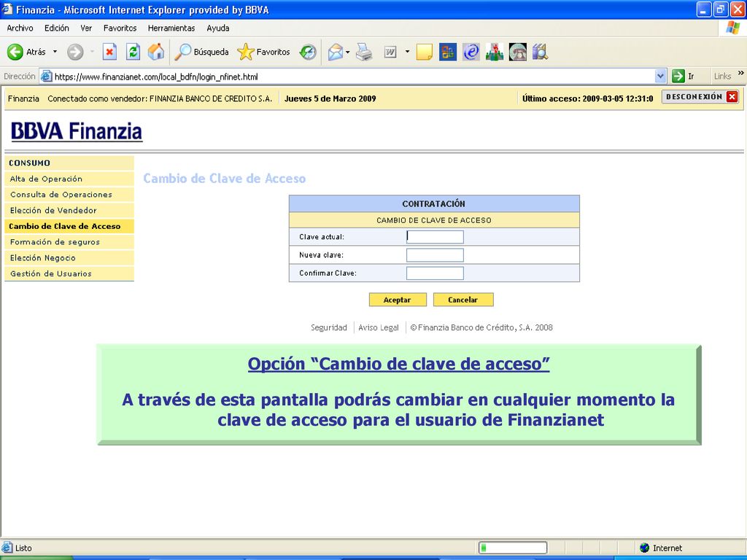This screenshot has height=560, width=747.
Task: Open the Atrás history dropdown arrow
Action: [55, 52]
